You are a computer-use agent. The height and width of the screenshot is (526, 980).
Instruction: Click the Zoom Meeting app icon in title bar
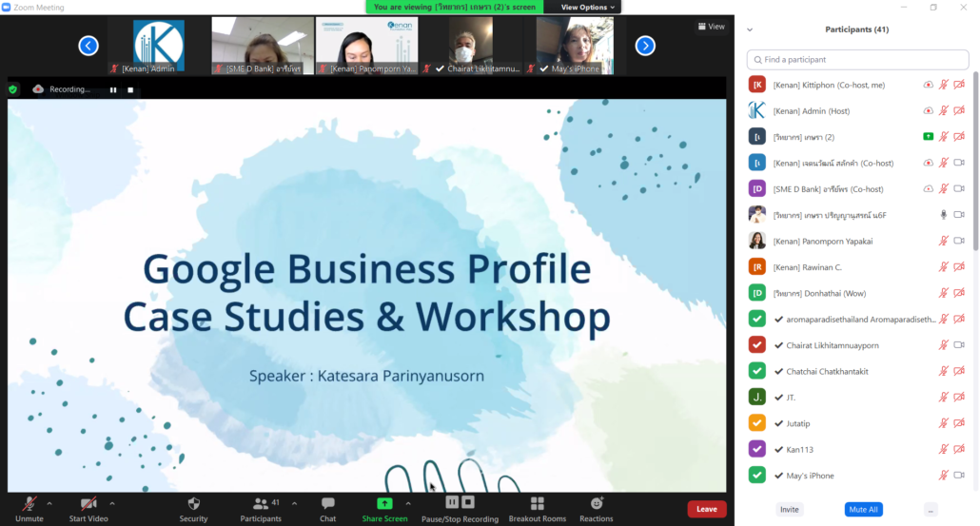point(7,7)
